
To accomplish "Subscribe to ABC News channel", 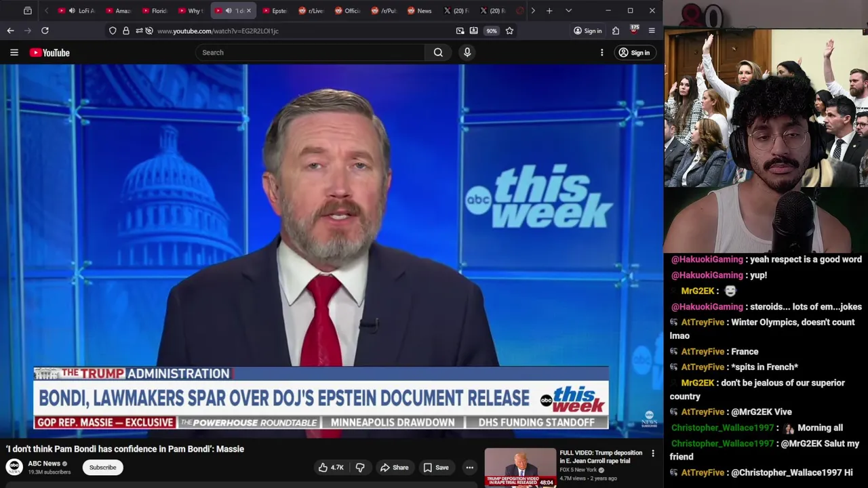I will coord(103,467).
